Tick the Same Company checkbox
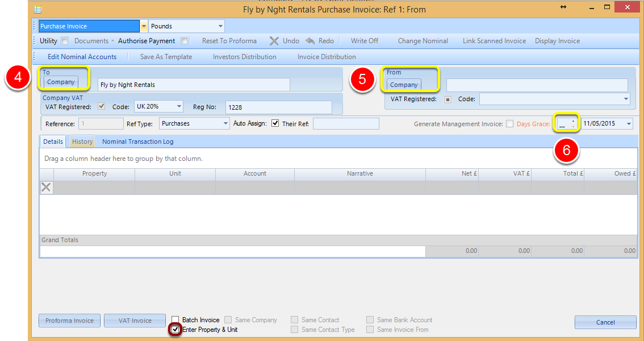 pyautogui.click(x=228, y=319)
